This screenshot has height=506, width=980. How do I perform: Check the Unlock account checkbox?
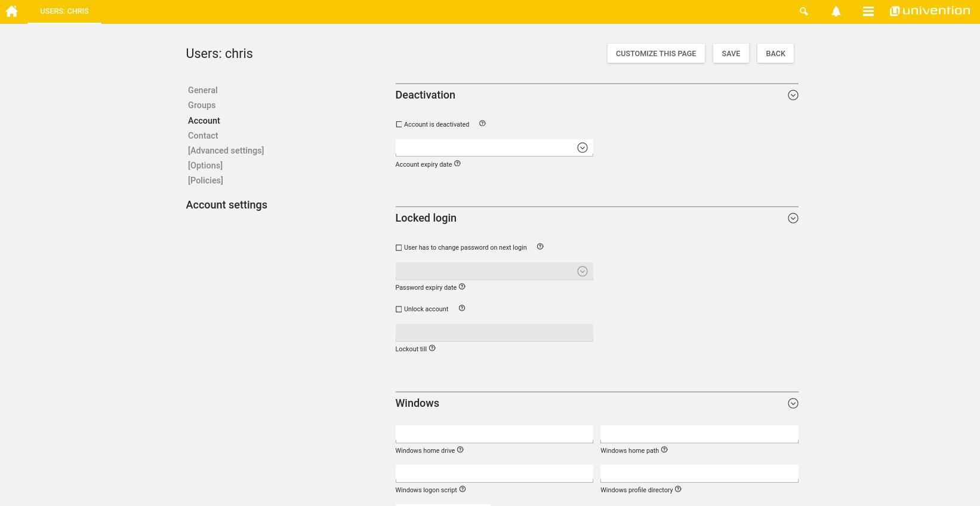click(x=399, y=309)
